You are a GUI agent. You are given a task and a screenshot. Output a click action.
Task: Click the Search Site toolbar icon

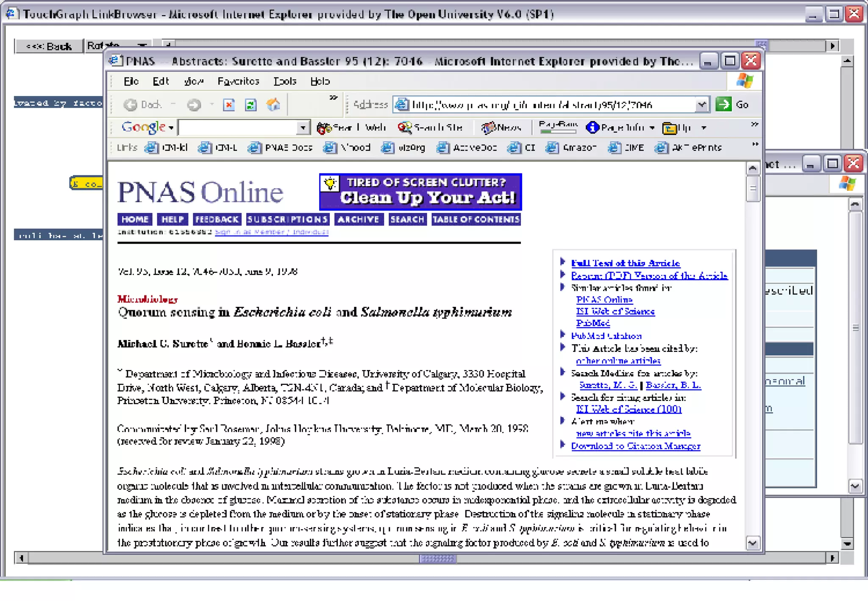pyautogui.click(x=405, y=128)
